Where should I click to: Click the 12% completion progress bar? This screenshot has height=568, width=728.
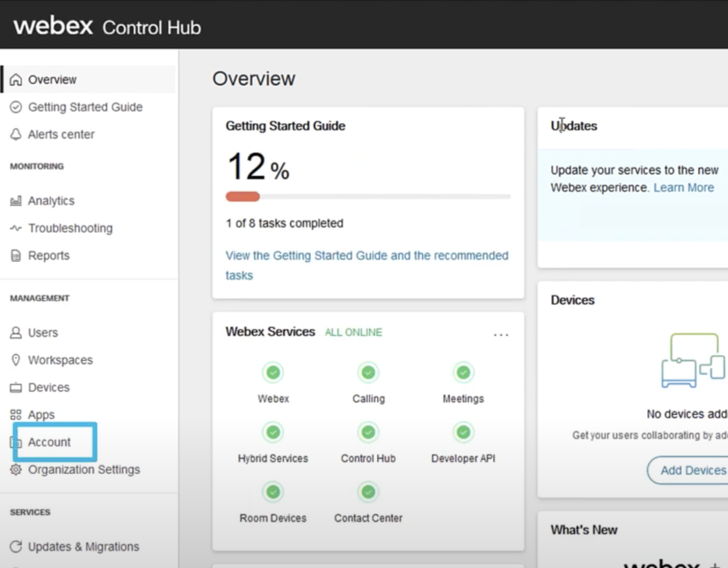point(368,197)
